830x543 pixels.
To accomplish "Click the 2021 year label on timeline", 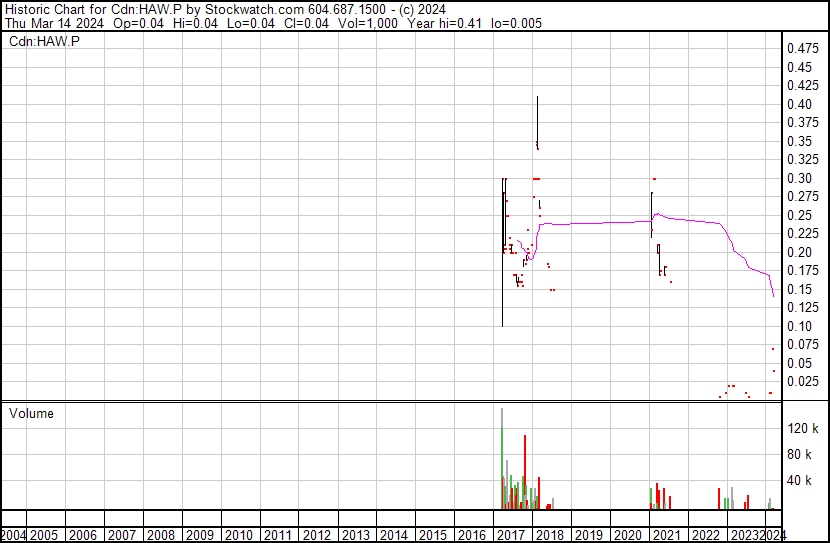I will (x=667, y=535).
